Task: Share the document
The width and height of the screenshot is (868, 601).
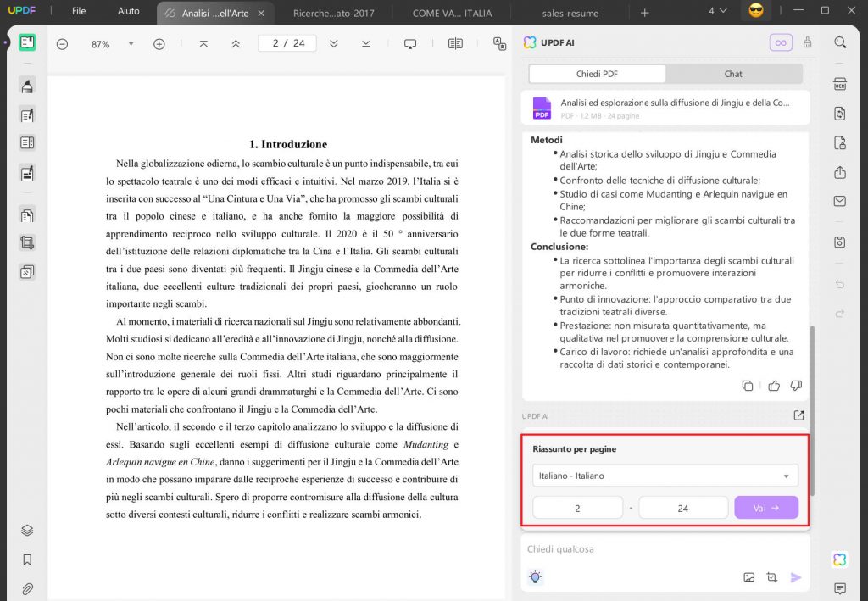Action: coord(840,172)
